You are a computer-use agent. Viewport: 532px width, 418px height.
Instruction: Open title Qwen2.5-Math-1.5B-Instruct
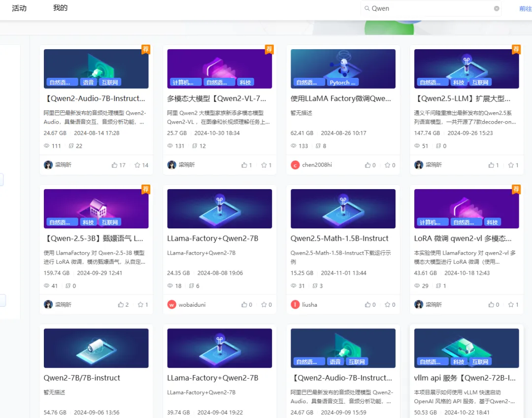[x=339, y=238]
